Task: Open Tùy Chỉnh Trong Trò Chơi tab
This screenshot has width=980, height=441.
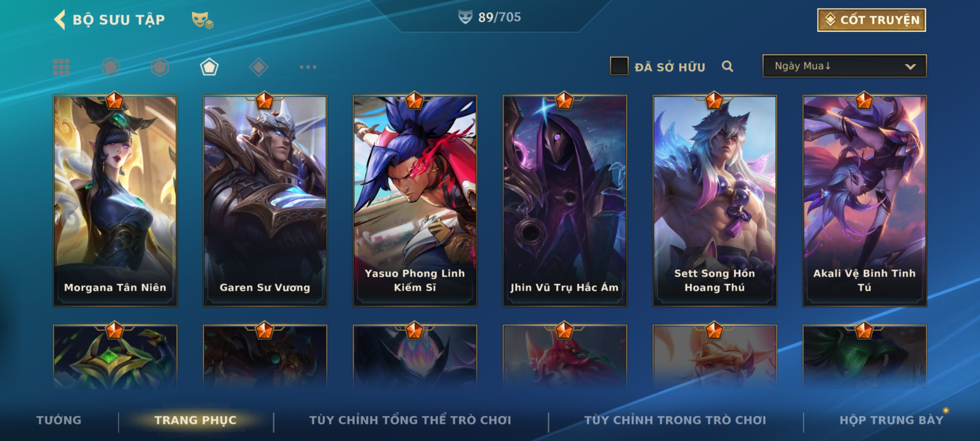Action: (675, 420)
